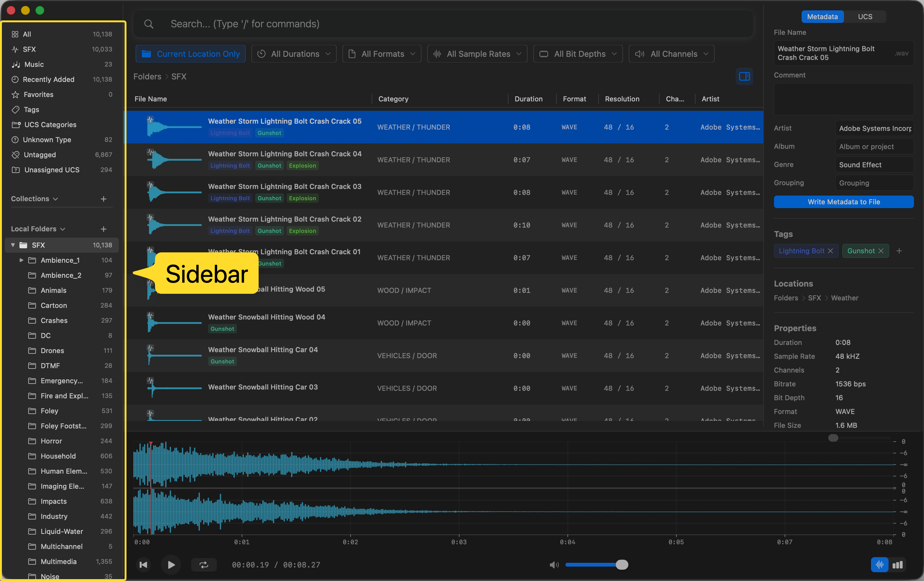Screen dimensions: 924x581
Task: Click the Album or project field
Action: point(874,147)
